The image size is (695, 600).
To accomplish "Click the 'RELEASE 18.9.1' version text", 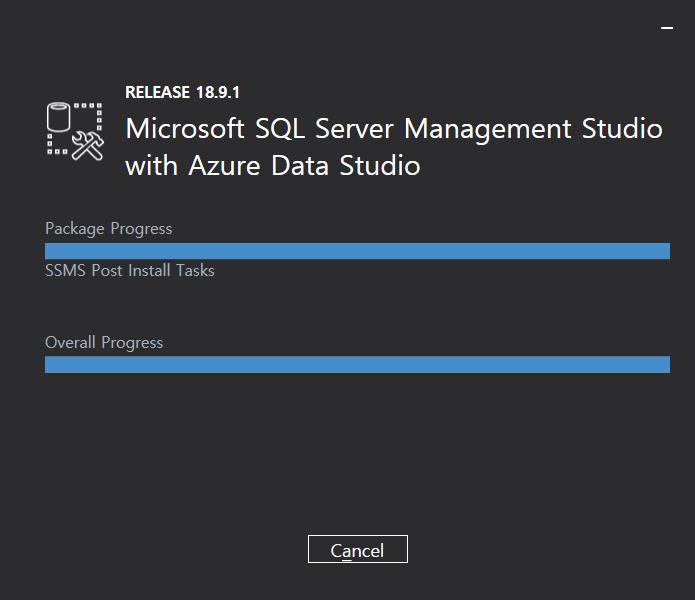I will [183, 92].
